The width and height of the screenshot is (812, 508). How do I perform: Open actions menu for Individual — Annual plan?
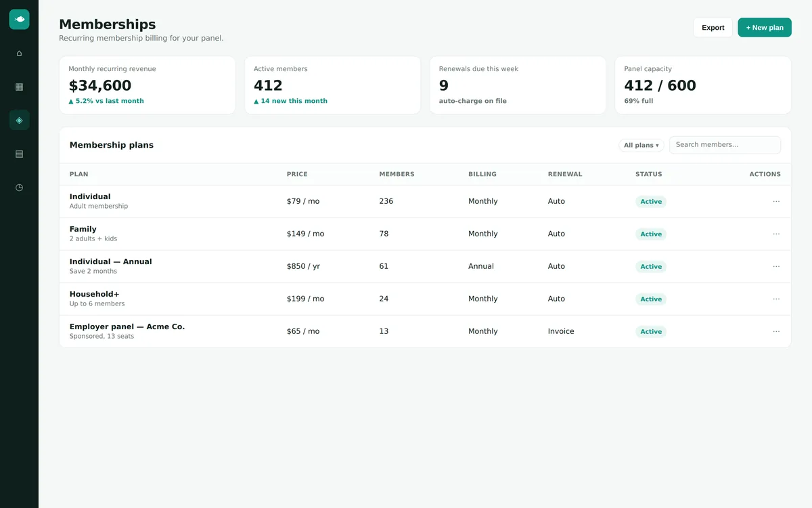[x=776, y=266]
